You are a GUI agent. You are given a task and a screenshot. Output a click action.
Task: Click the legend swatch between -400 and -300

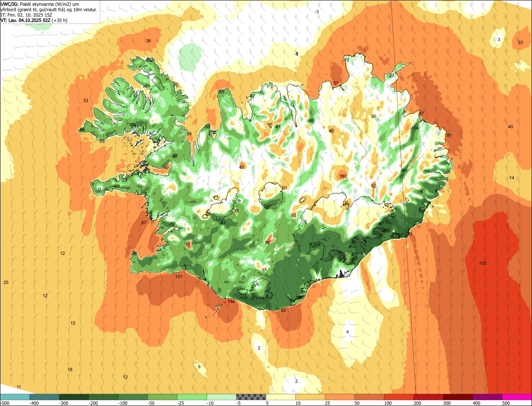point(44,397)
